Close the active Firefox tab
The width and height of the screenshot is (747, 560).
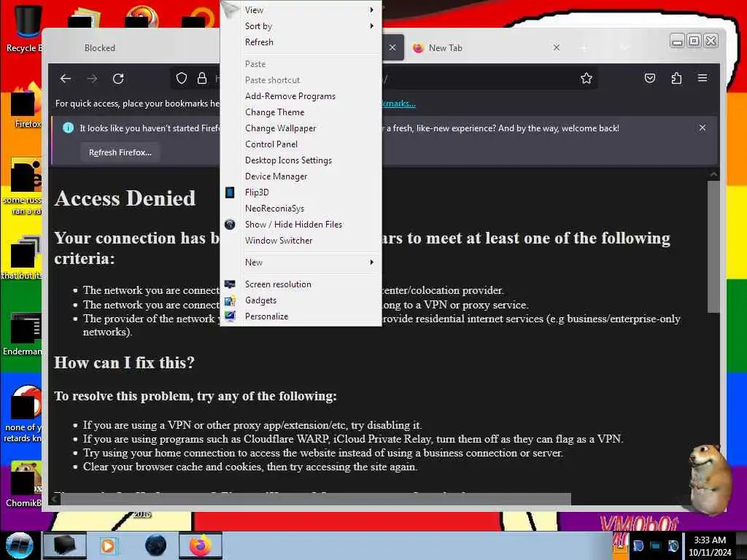click(392, 47)
